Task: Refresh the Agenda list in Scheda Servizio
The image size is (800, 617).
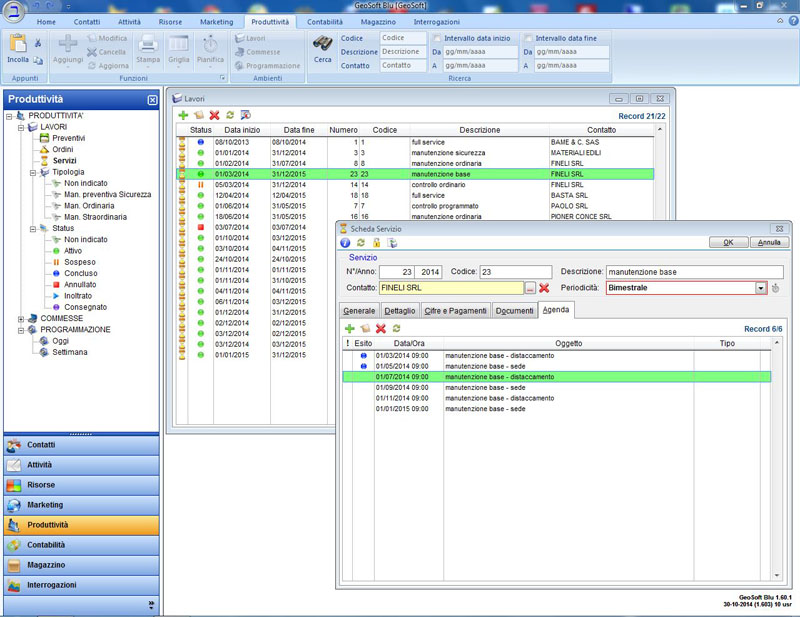Action: tap(396, 328)
